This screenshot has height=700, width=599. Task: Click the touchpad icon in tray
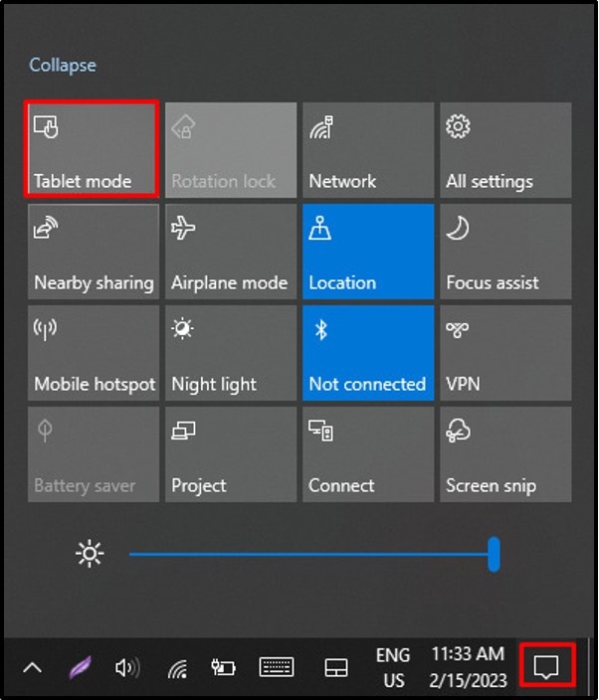click(336, 668)
